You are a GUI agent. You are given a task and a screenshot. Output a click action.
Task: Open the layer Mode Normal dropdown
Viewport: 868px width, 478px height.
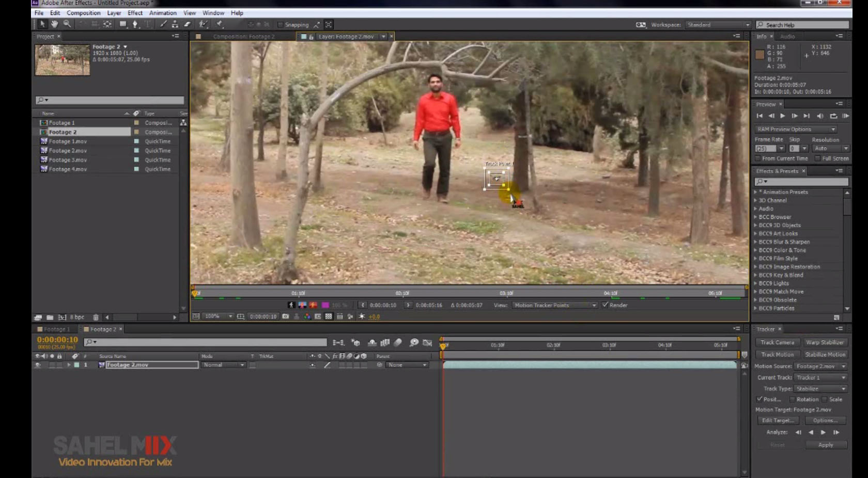pyautogui.click(x=223, y=365)
